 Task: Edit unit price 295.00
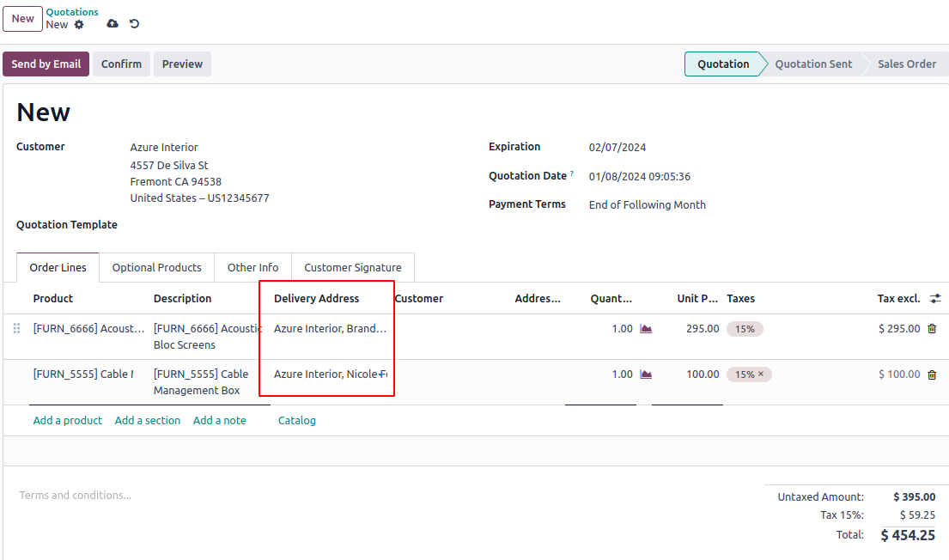[x=703, y=329]
